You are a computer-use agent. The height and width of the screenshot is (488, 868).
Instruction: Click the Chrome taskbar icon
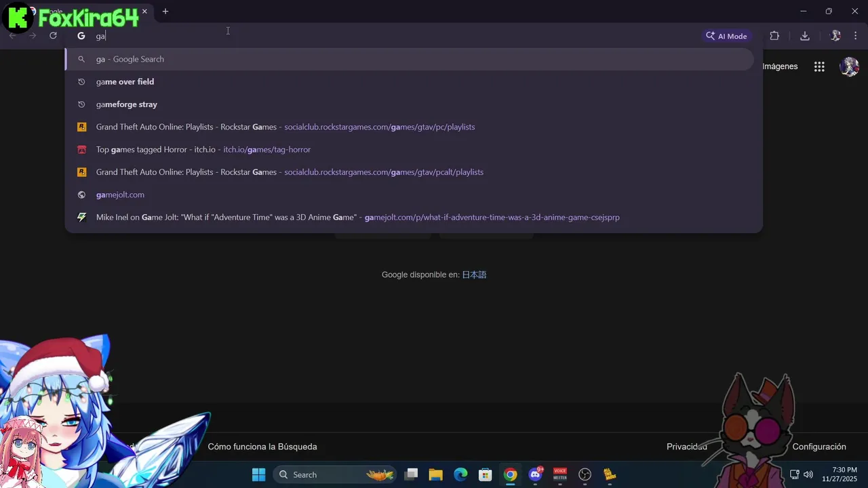(510, 474)
